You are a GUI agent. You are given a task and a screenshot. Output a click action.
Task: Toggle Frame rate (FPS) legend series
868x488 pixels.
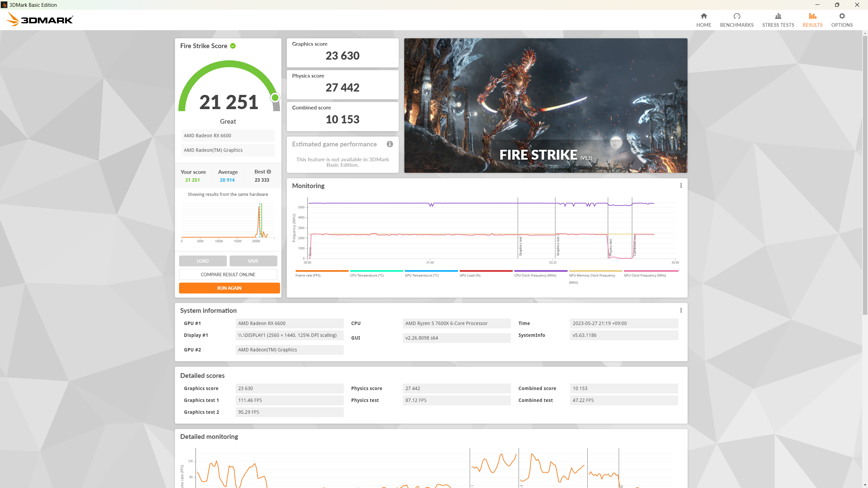click(x=322, y=273)
